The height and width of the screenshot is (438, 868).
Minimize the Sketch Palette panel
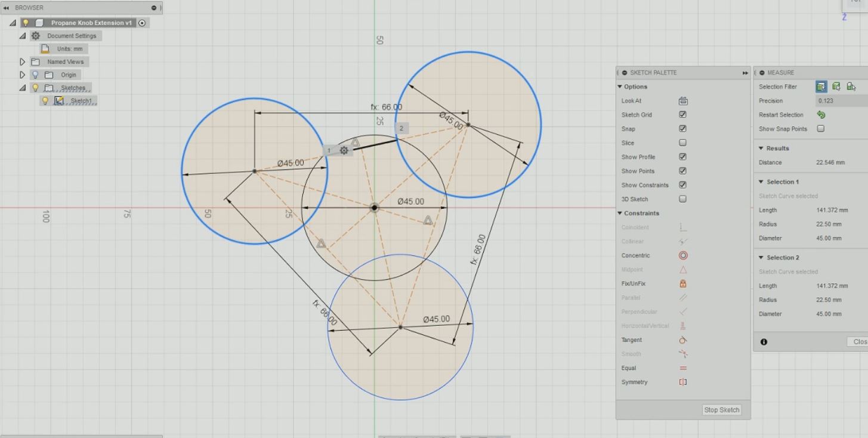(625, 73)
